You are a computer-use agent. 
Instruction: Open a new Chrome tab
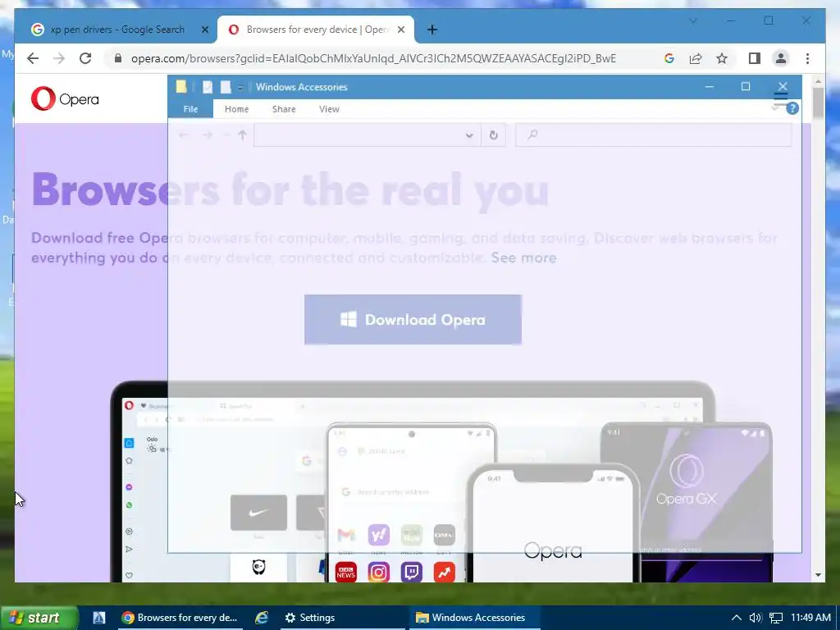[x=432, y=30]
